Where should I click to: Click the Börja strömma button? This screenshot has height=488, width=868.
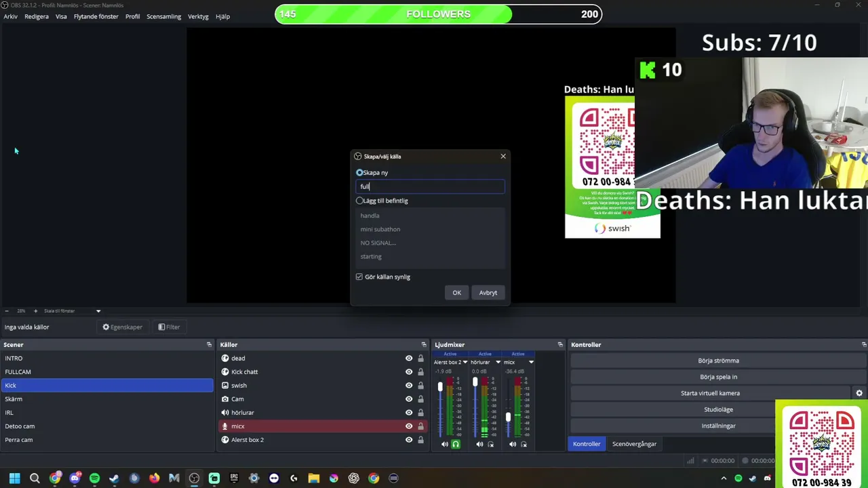[718, 361]
